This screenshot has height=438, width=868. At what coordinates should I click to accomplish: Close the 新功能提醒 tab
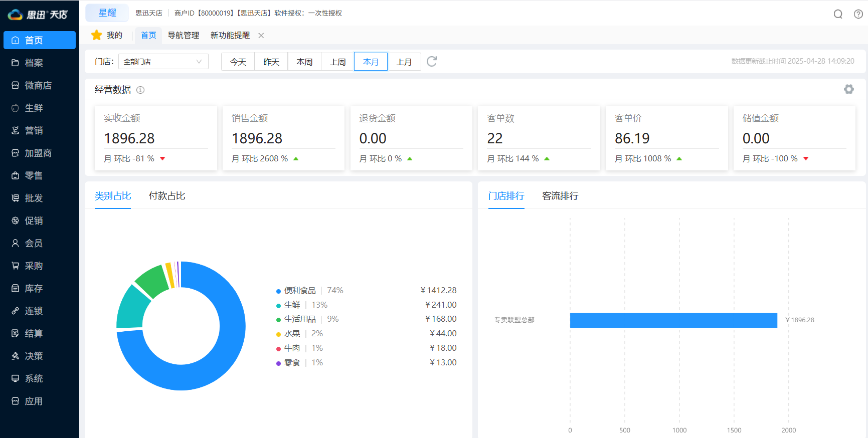261,36
